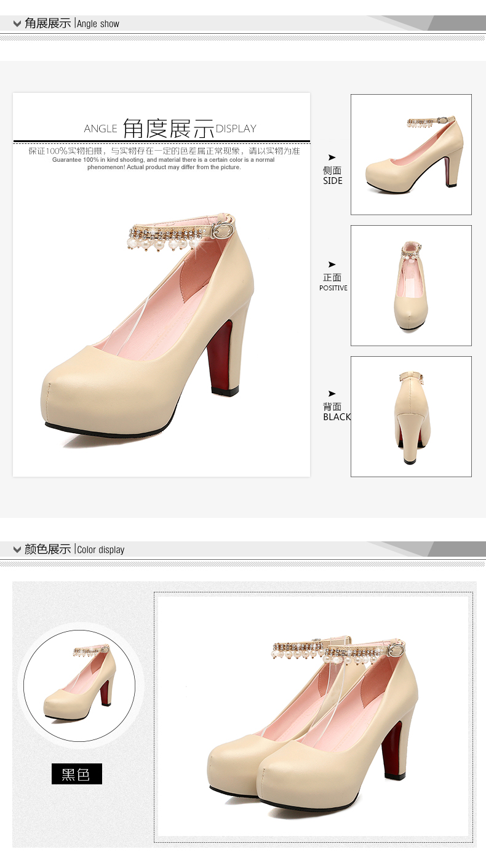
Task: Open the side view shoe thumbnail
Action: click(411, 154)
